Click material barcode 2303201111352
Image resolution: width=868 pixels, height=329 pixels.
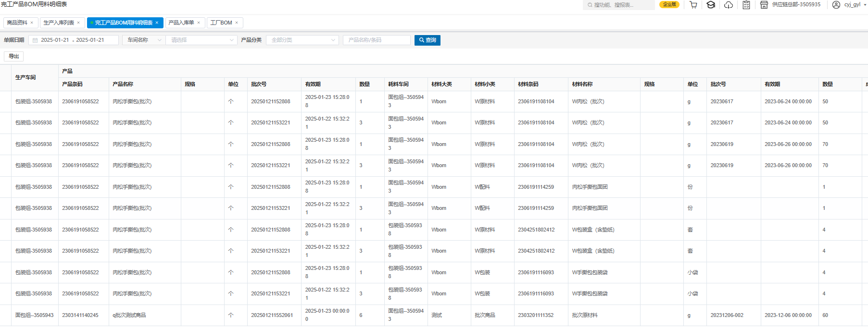click(x=536, y=315)
